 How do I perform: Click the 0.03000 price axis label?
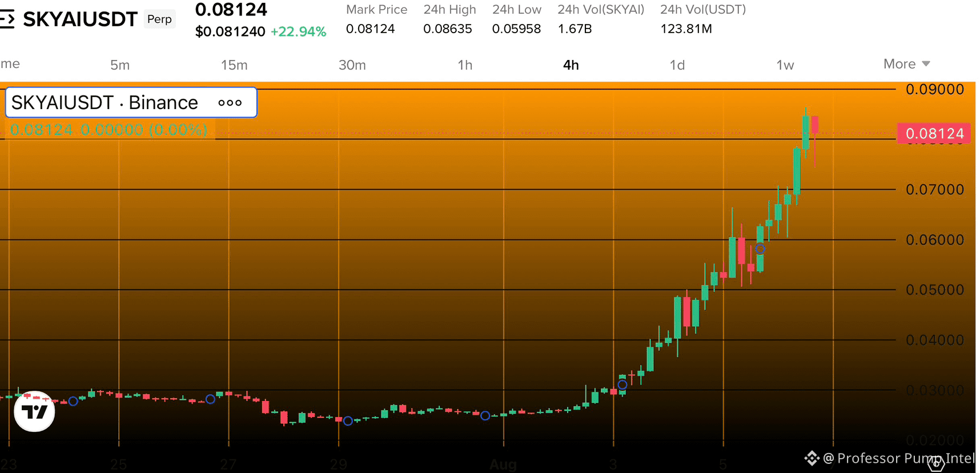tap(935, 390)
